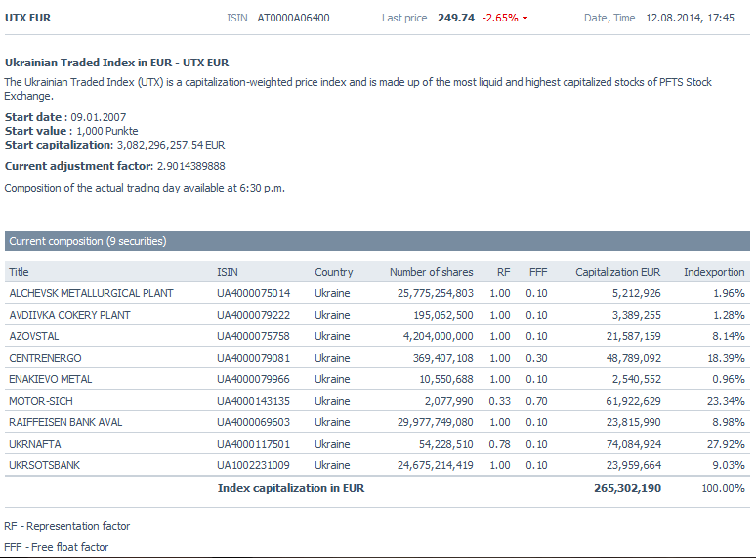
Task: Click the Capitalization EUR column header
Action: [617, 272]
